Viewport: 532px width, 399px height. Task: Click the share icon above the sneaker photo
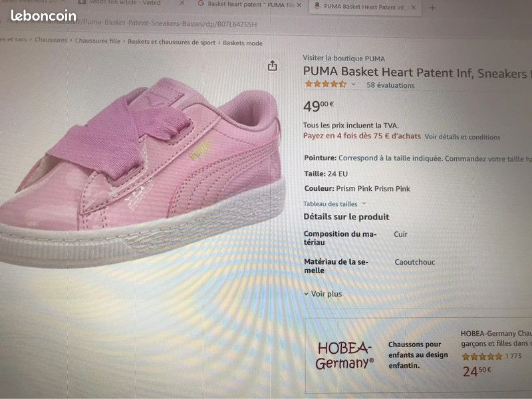(271, 66)
